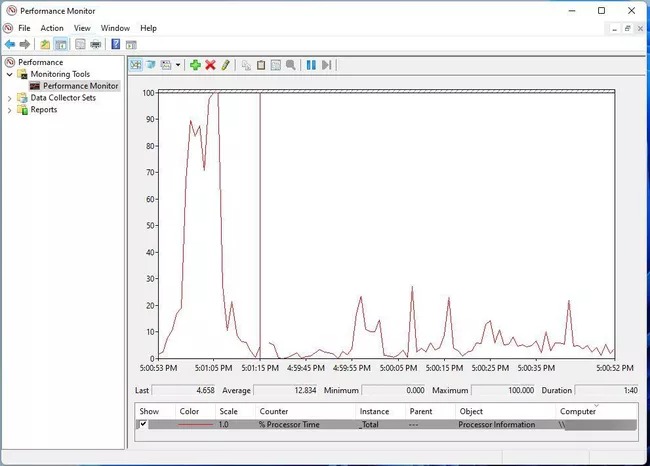The image size is (650, 466).
Task: Select the % Processor Time counter row
Action: point(386,425)
